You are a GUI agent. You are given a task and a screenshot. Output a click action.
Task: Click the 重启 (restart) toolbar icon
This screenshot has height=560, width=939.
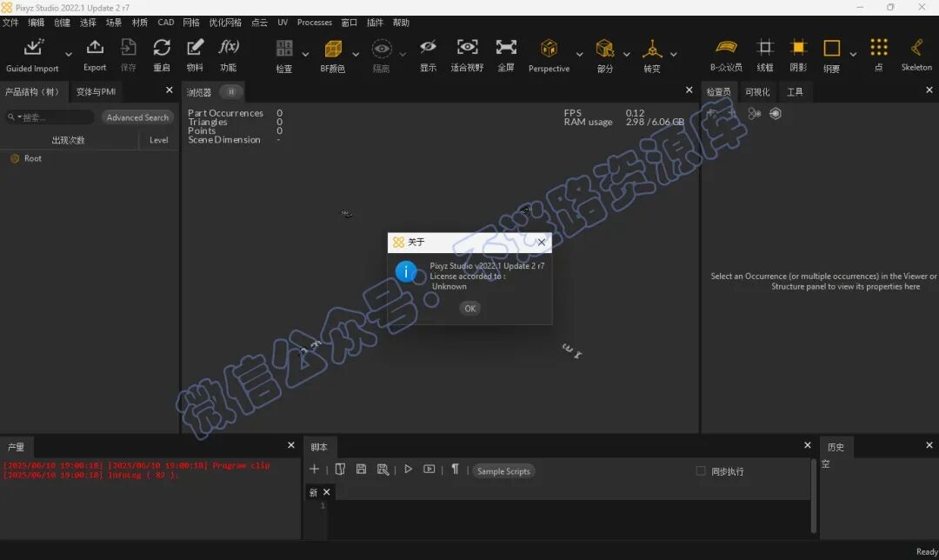162,47
